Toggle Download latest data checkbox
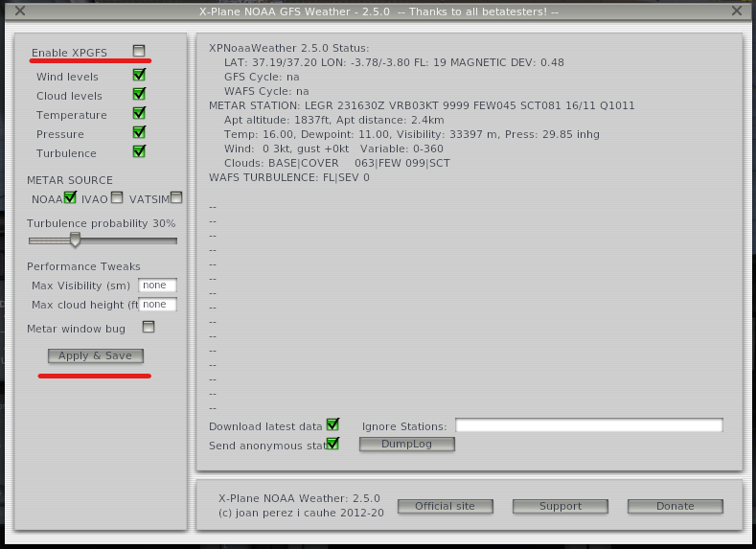The image size is (756, 549). 332,424
